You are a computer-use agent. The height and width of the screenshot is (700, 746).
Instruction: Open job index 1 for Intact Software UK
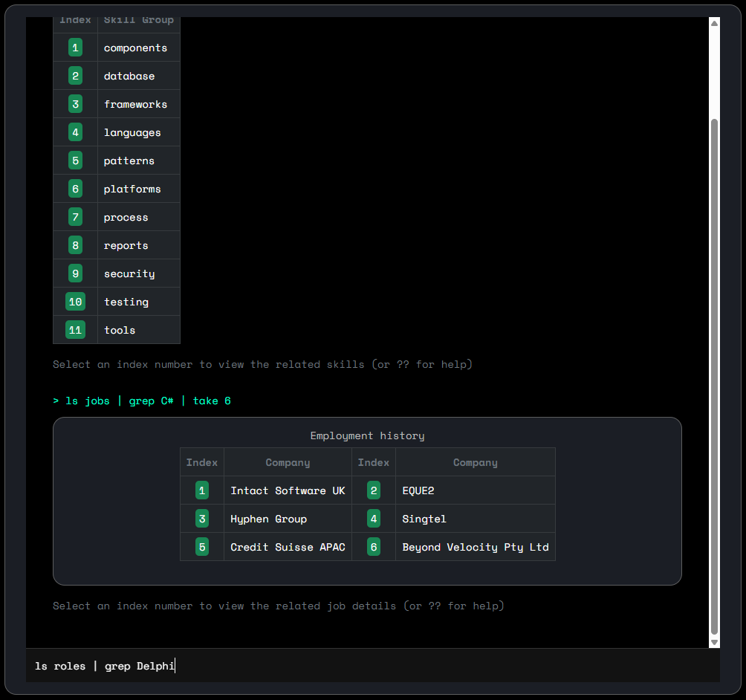[202, 490]
